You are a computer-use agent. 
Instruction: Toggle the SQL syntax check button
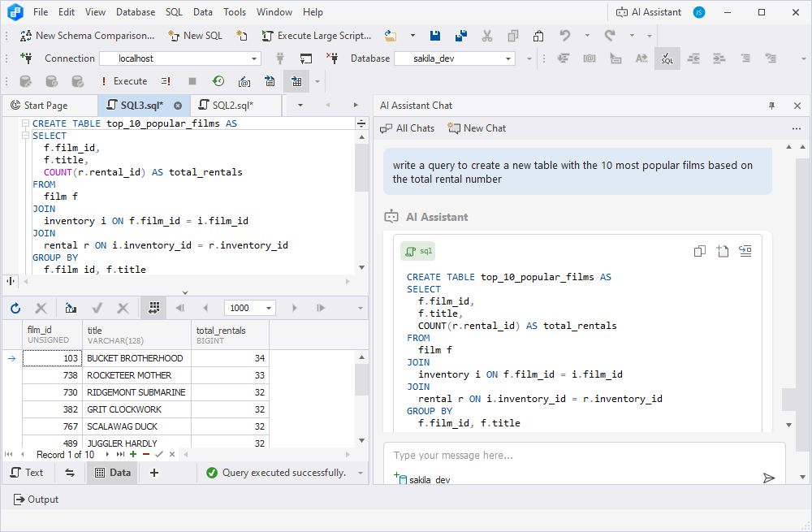click(667, 58)
